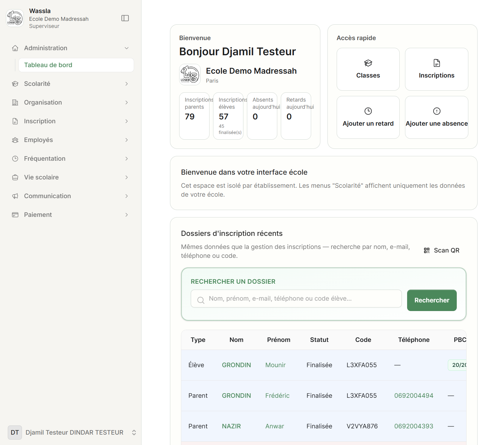Click the Statut column header
The height and width of the screenshot is (445, 504).
point(319,340)
